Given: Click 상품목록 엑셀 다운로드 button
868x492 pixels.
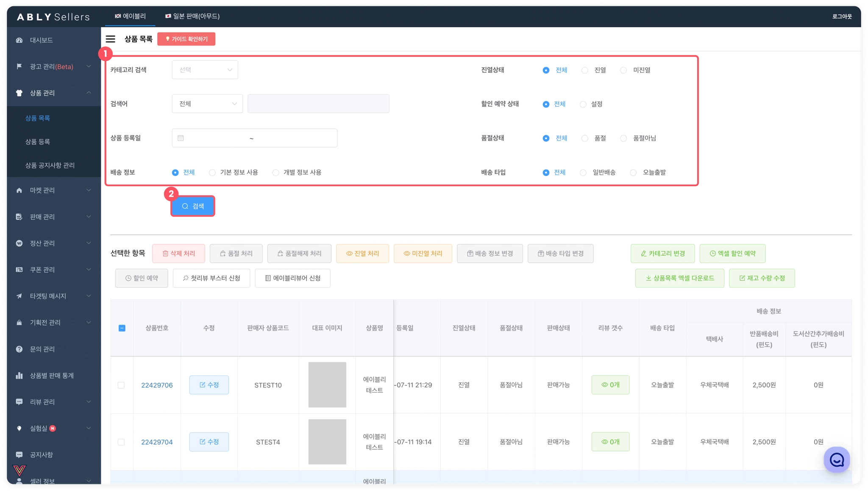Looking at the screenshot, I should click(x=679, y=278).
